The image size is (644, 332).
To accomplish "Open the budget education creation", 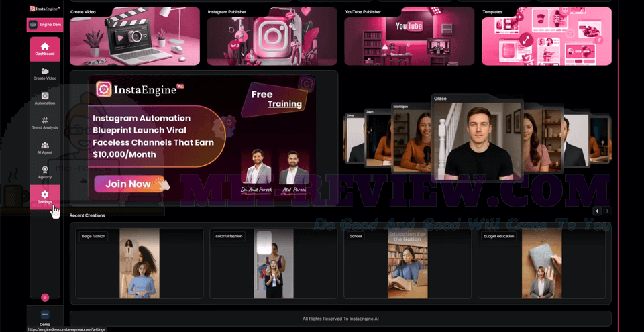I will tap(542, 264).
